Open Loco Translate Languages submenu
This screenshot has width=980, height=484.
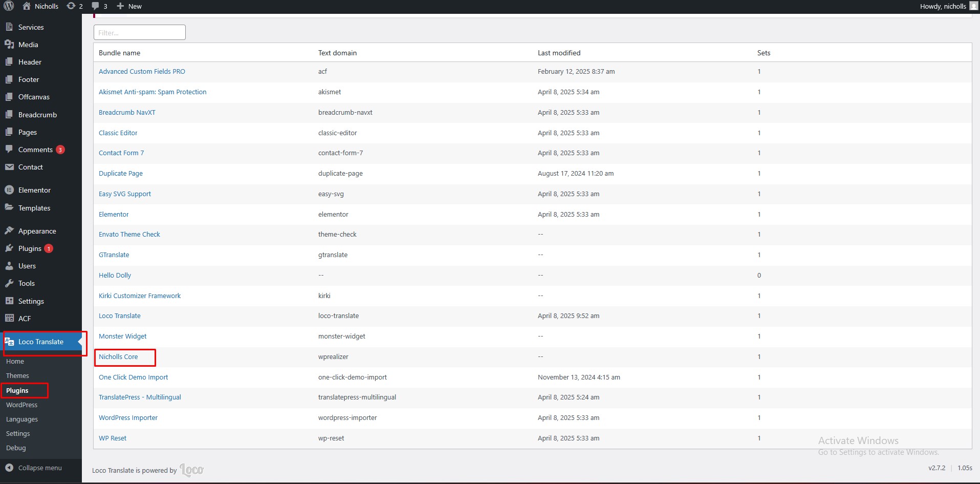coord(22,419)
